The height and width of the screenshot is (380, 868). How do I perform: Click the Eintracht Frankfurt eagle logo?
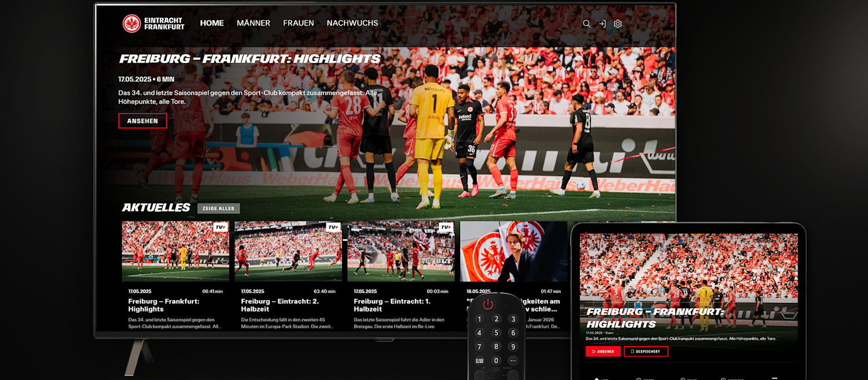tap(132, 24)
